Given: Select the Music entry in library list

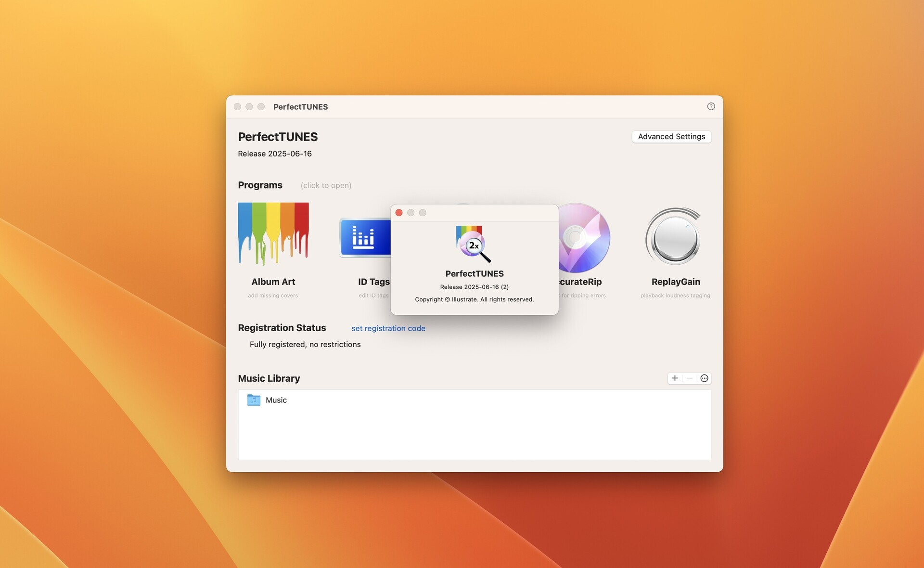Looking at the screenshot, I should tap(276, 400).
